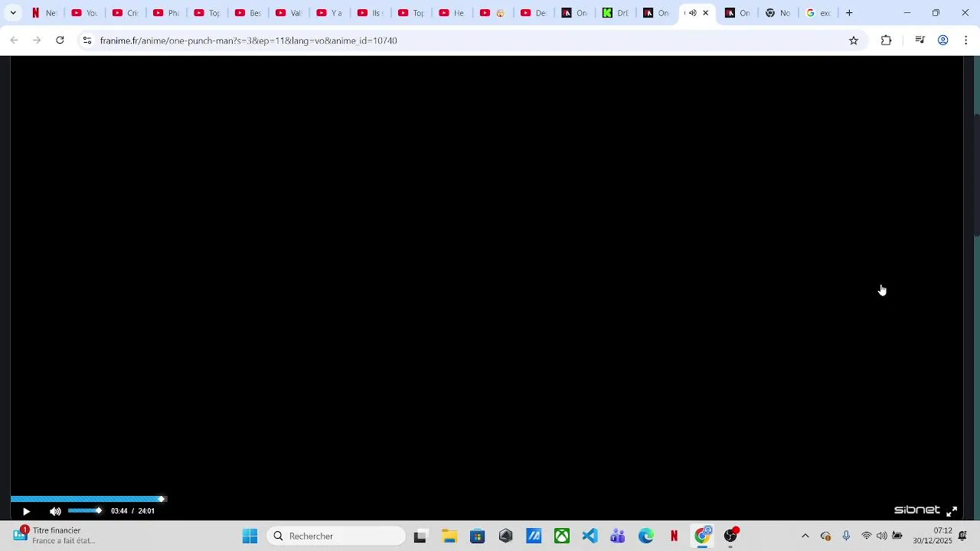Switch to the green K 'Dri' tab
980x551 pixels.
click(x=616, y=13)
